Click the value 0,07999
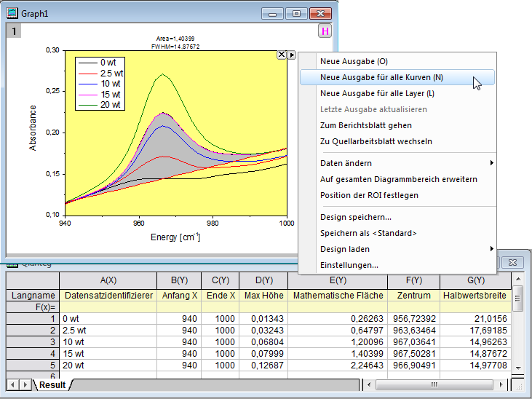 coord(263,354)
